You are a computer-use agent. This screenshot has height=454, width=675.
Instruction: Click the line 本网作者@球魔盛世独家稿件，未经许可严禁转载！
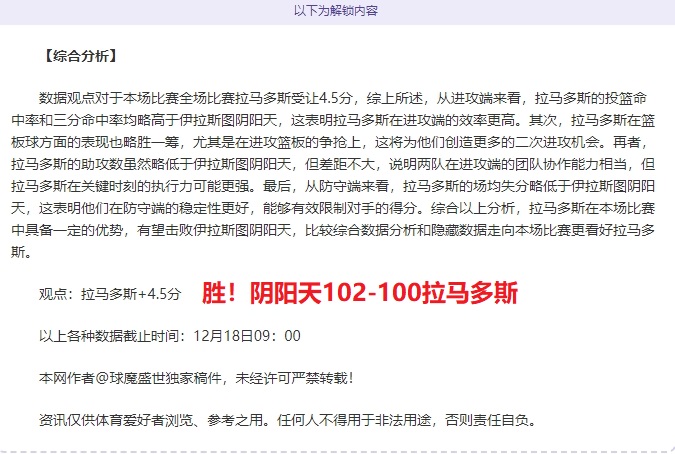pos(196,378)
